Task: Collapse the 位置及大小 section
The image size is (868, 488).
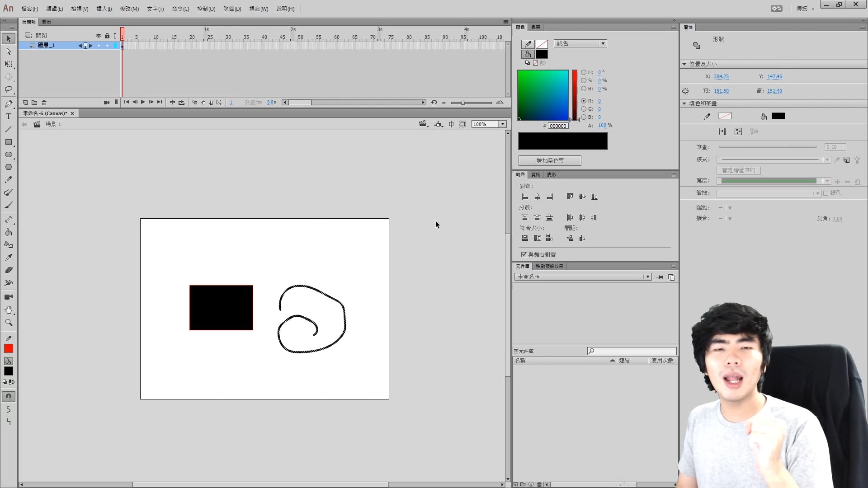Action: click(684, 64)
